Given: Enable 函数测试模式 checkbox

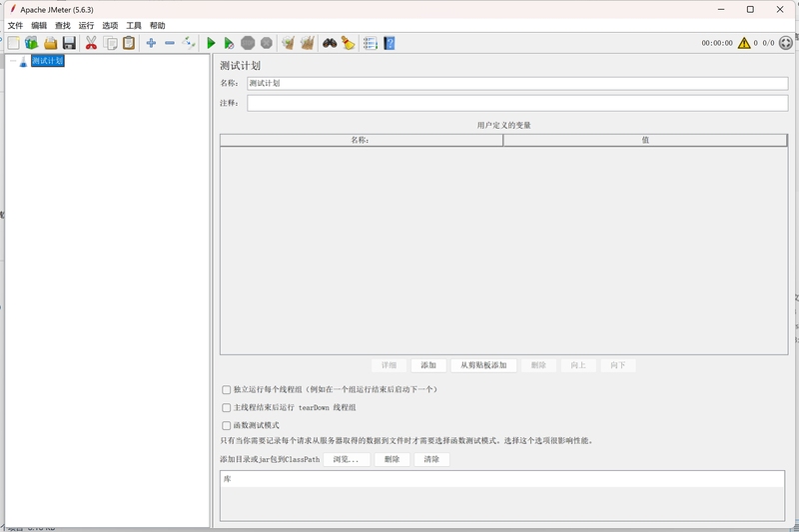Looking at the screenshot, I should (x=227, y=425).
